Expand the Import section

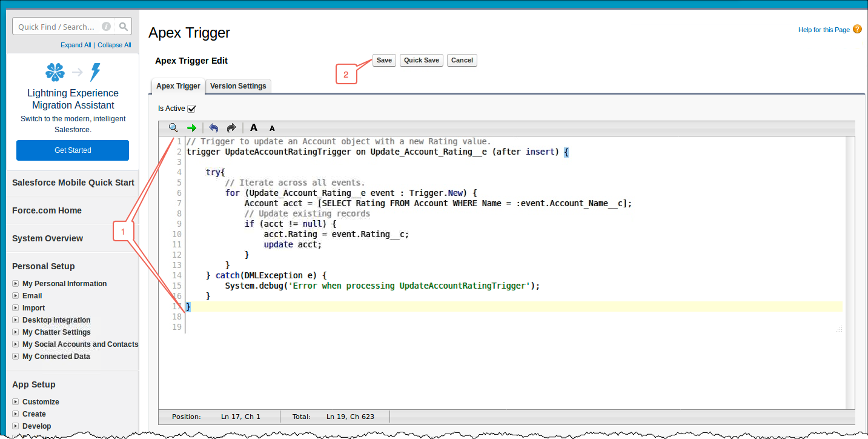click(16, 308)
